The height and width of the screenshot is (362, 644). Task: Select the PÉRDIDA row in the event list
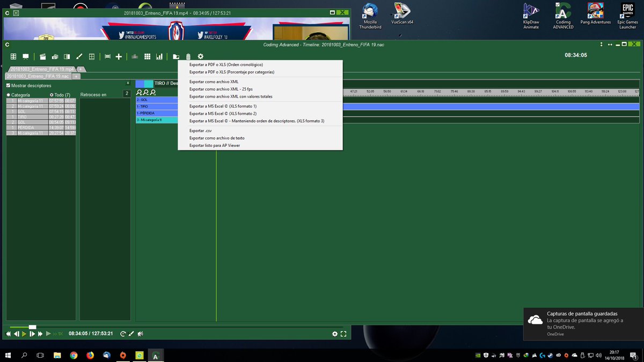[41, 127]
